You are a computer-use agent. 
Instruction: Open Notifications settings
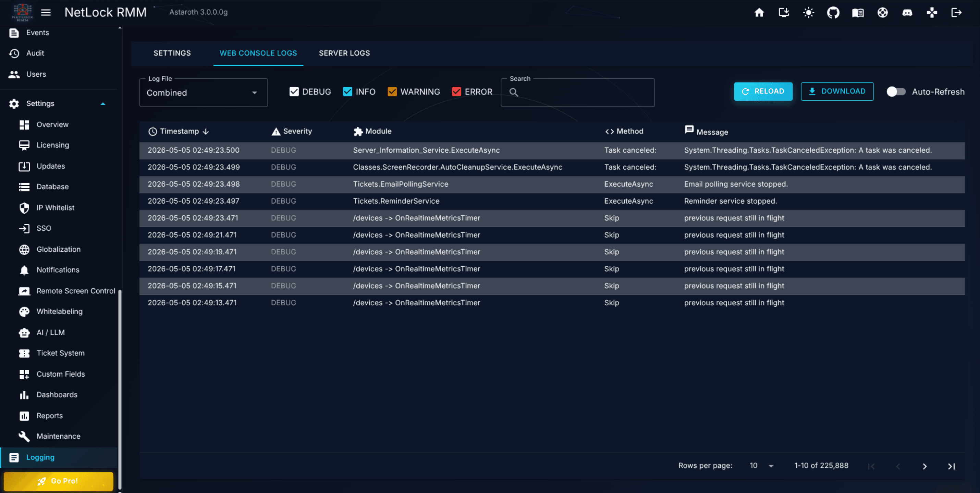(59, 270)
